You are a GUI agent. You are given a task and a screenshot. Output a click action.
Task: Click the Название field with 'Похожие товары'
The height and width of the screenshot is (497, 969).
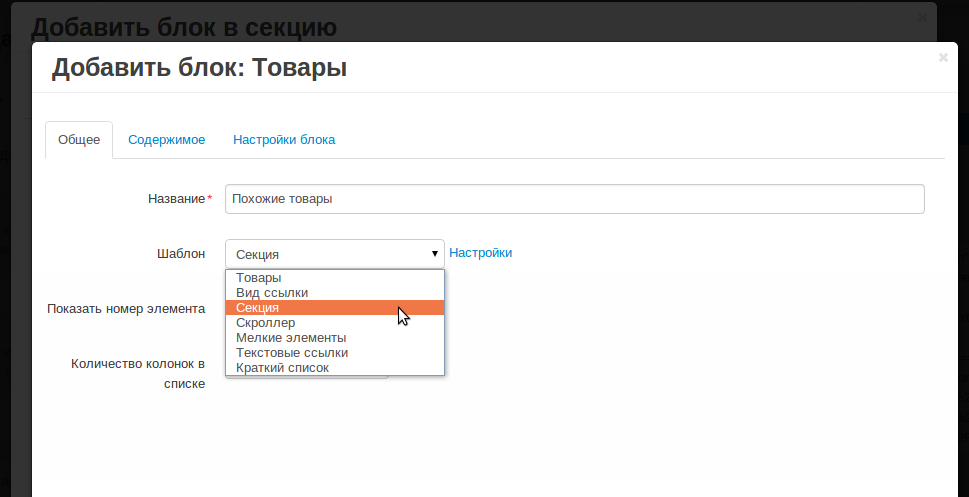pyautogui.click(x=575, y=199)
